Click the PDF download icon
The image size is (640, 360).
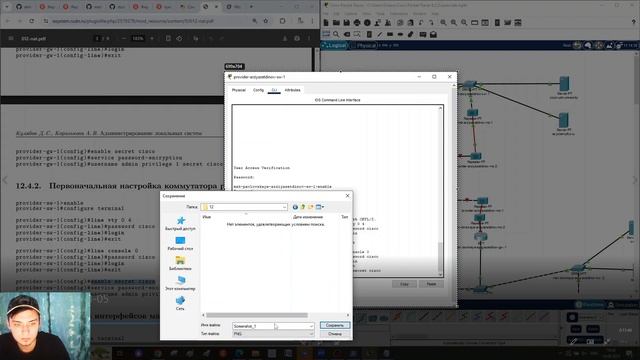click(x=285, y=38)
